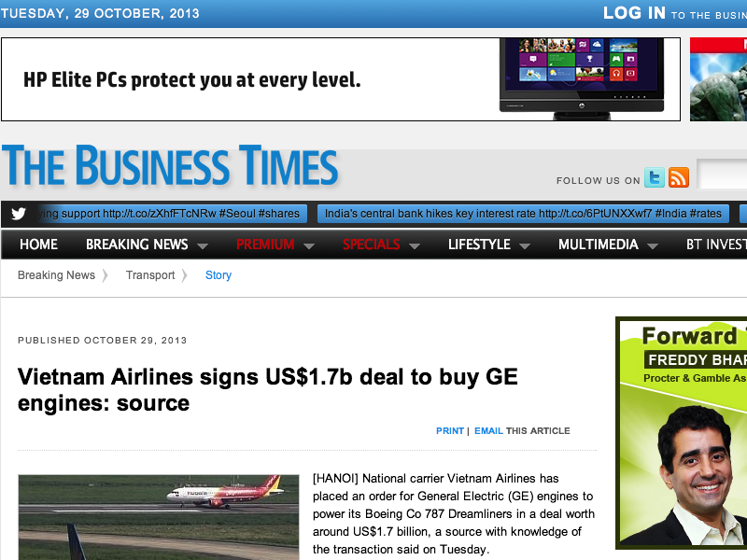Select the Breaking News breadcrumb
Screen dimensions: 747x560
click(x=56, y=275)
